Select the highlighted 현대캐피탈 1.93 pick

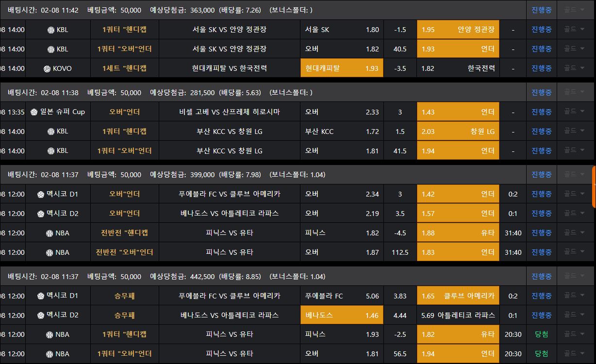click(x=342, y=68)
